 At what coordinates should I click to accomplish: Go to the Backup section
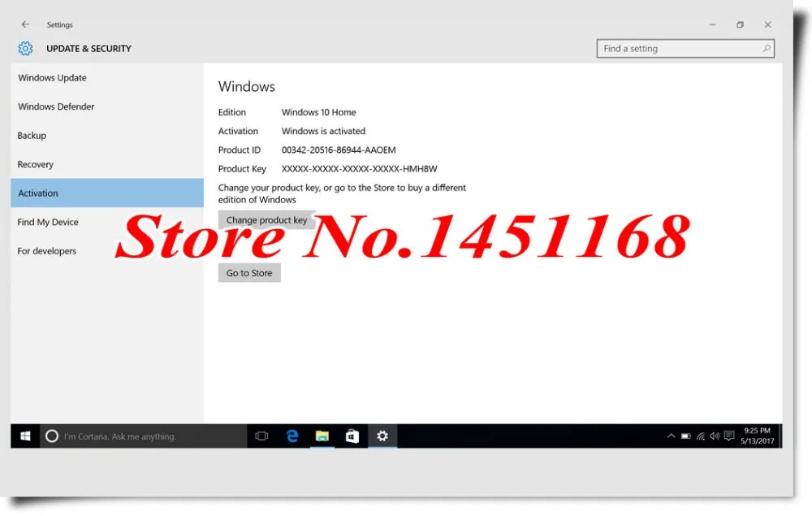point(107,136)
